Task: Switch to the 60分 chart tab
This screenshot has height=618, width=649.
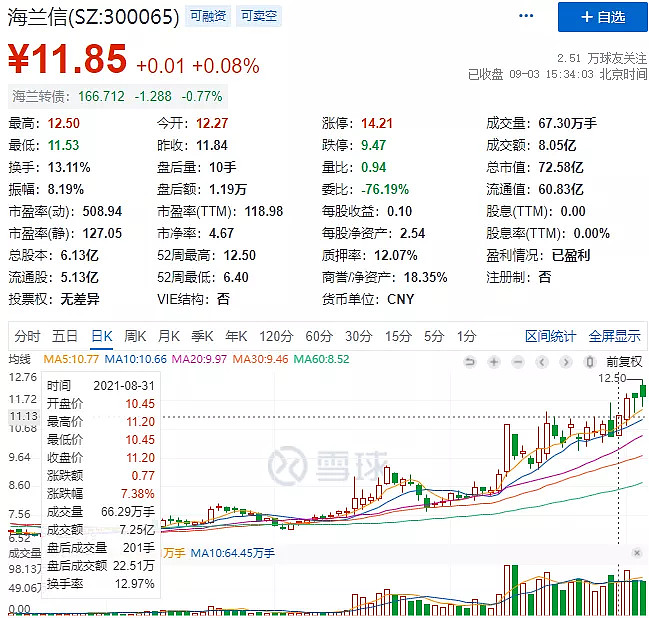Action: point(319,336)
